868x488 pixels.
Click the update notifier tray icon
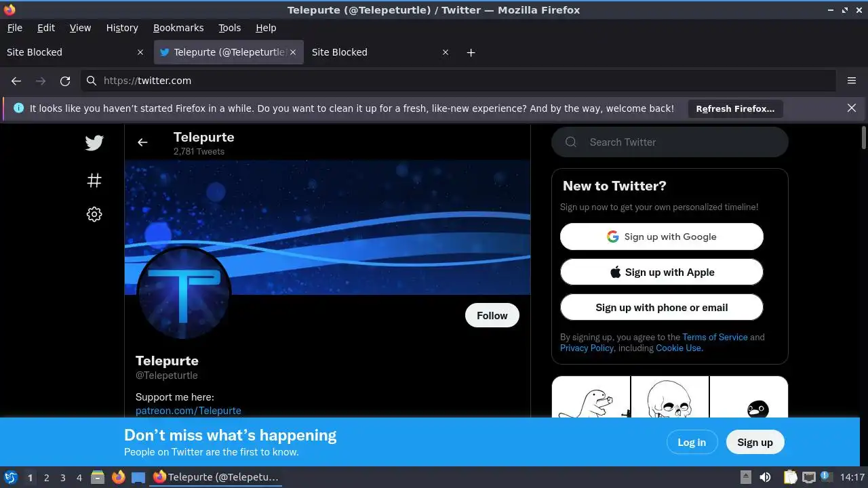click(x=827, y=477)
